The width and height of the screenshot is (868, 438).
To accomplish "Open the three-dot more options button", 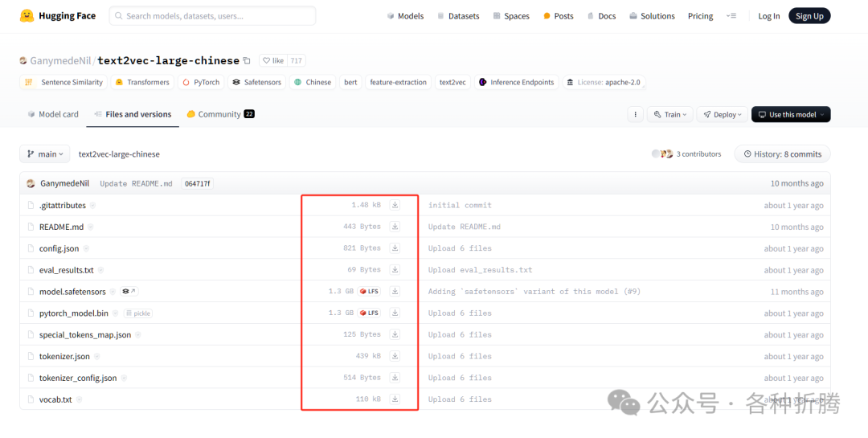I will point(635,115).
